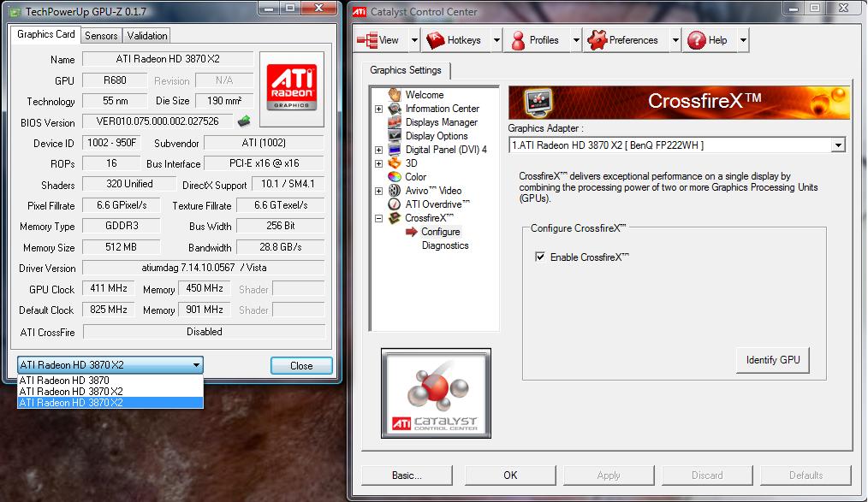Screen dimensions: 868x502
Task: Click the Apply button
Action: tap(609, 475)
